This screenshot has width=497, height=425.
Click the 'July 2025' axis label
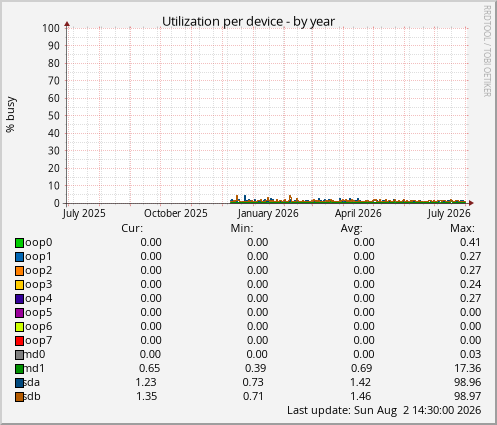click(x=84, y=213)
